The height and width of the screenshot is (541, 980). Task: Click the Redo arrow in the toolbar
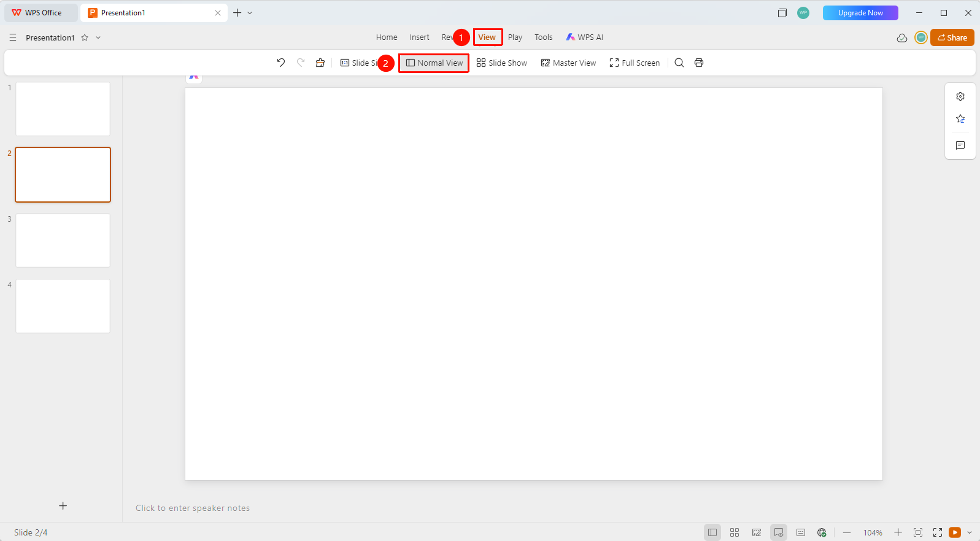pyautogui.click(x=301, y=63)
